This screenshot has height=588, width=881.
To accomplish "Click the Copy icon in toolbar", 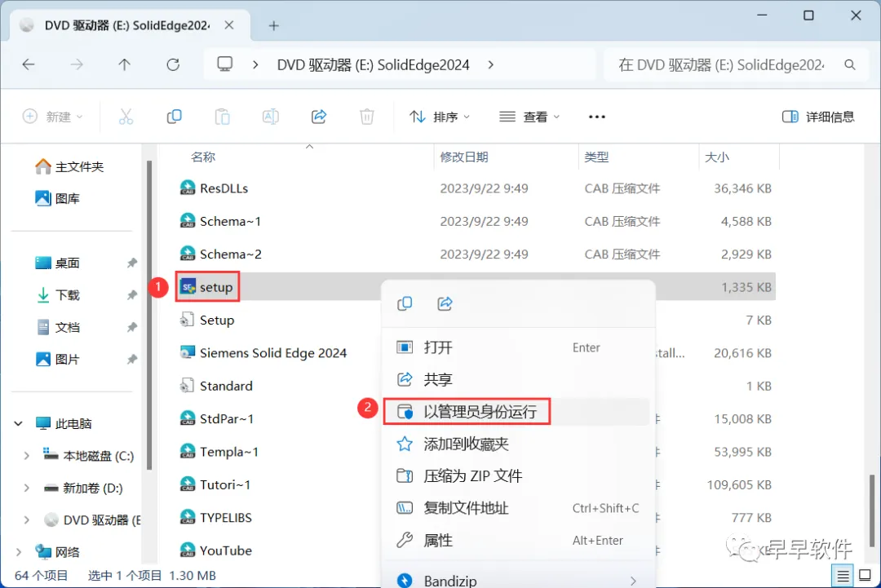I will (175, 117).
